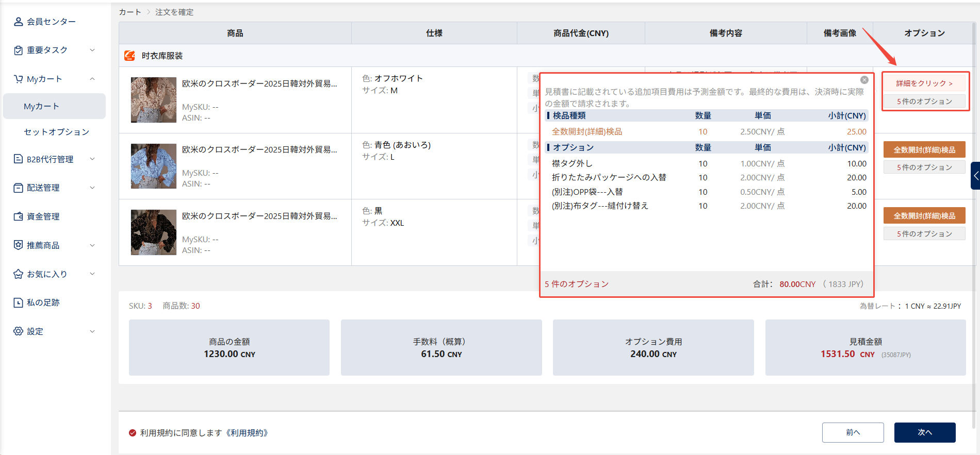980x455 pixels.
Task: Click the 私の足跡 footprint icon
Action: (19, 302)
